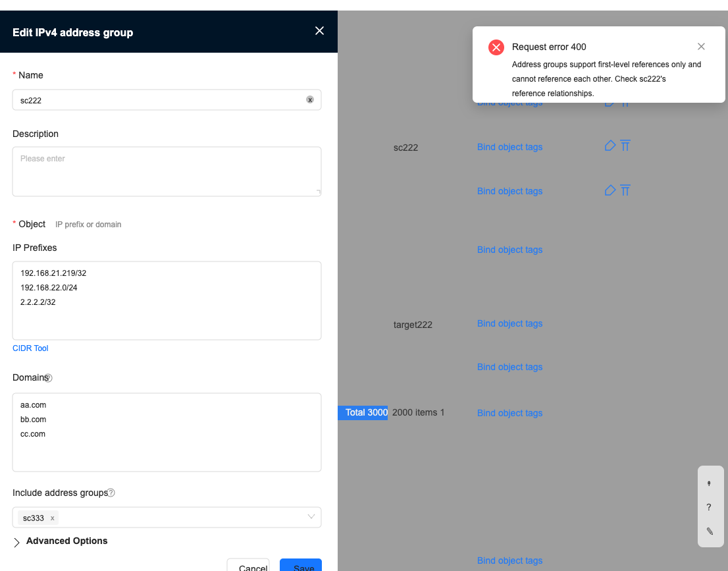Viewport: 728px width, 571px height.
Task: Open help via floating question mark icon
Action: point(709,507)
